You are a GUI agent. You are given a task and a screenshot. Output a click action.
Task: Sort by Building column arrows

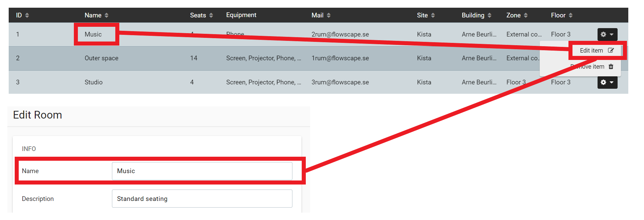tap(489, 15)
